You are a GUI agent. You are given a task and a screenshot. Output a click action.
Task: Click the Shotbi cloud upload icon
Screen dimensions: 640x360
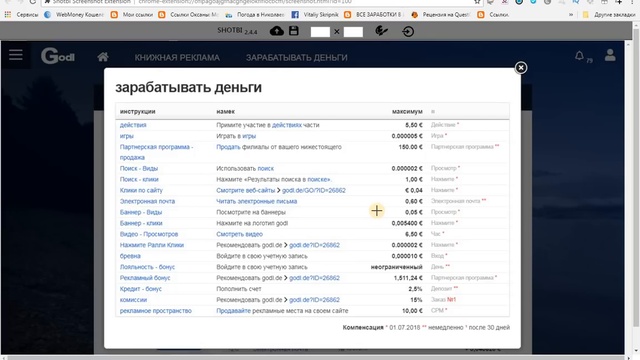pyautogui.click(x=277, y=31)
